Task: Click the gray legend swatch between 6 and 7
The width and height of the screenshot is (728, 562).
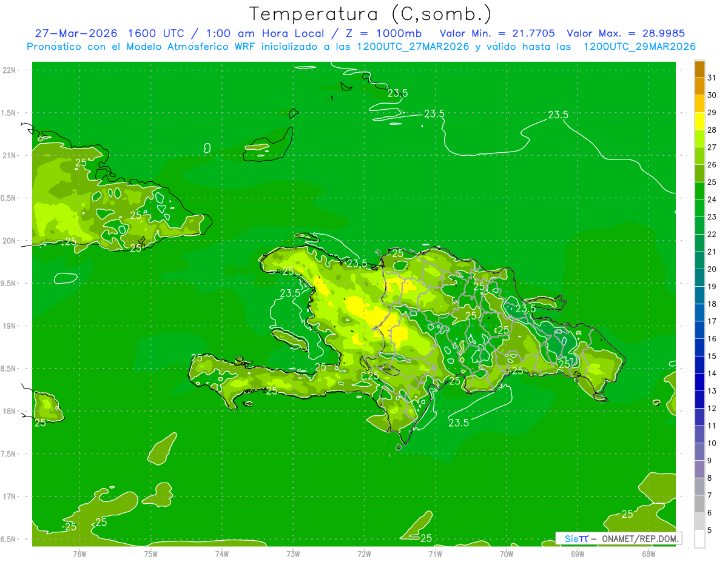Action: click(699, 504)
